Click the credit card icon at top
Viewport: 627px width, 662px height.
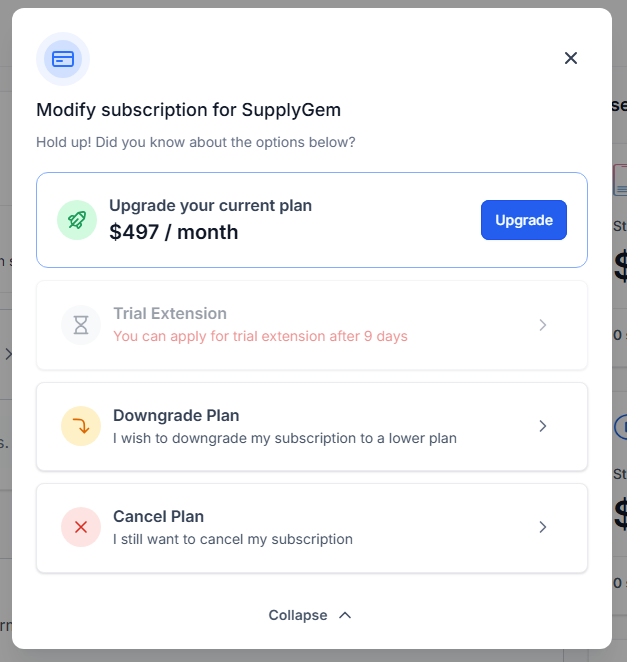click(x=63, y=59)
